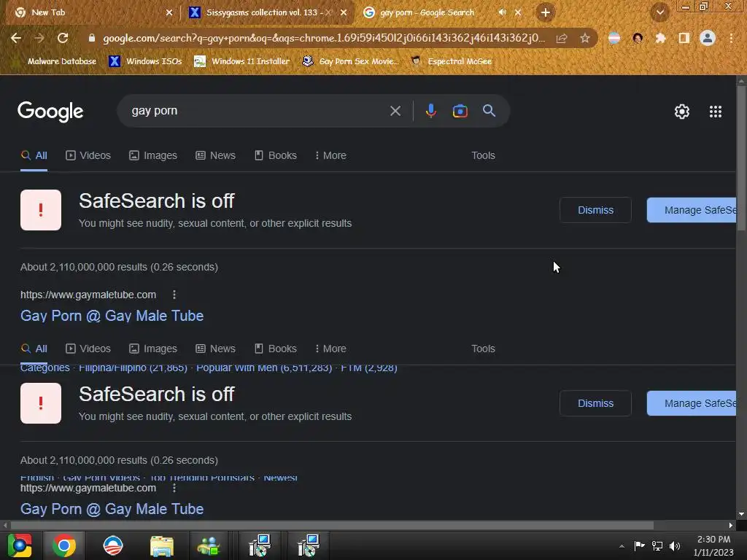Open the Windows ISOs bookmark
The width and height of the screenshot is (747, 560).
point(145,61)
